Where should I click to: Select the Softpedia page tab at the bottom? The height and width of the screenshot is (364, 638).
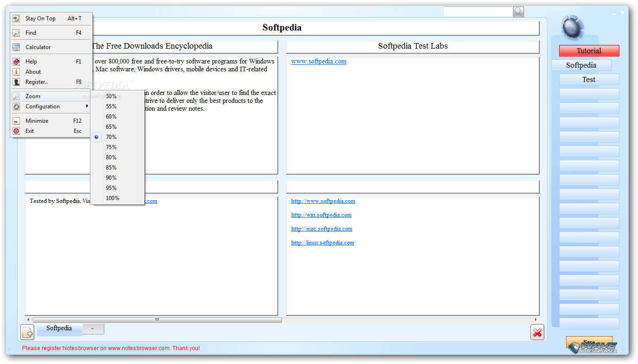pos(59,329)
